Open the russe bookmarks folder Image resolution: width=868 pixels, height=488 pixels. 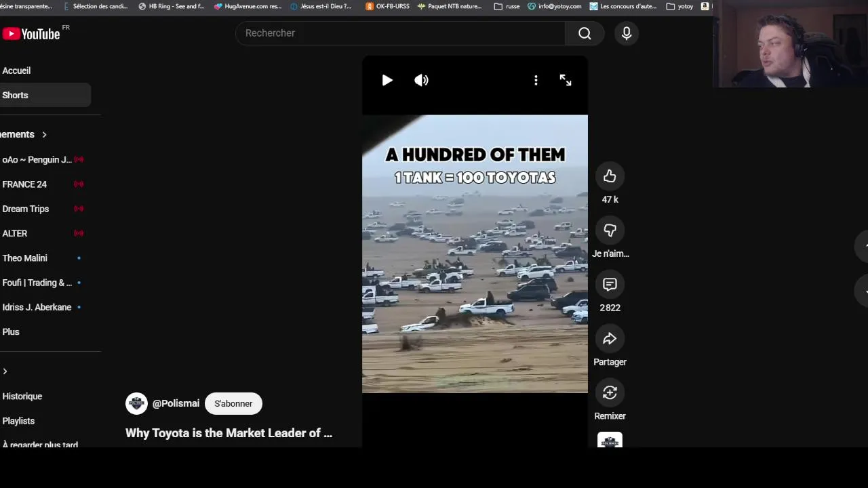point(507,6)
